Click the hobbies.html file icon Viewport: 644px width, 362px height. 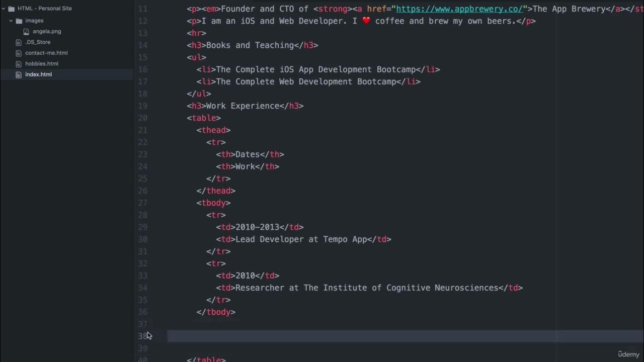pyautogui.click(x=19, y=64)
